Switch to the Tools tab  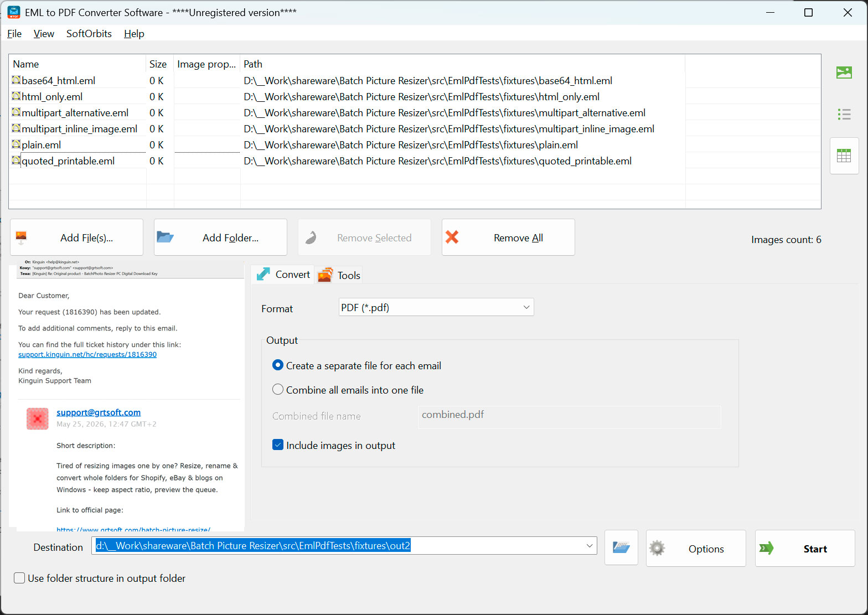pyautogui.click(x=339, y=275)
